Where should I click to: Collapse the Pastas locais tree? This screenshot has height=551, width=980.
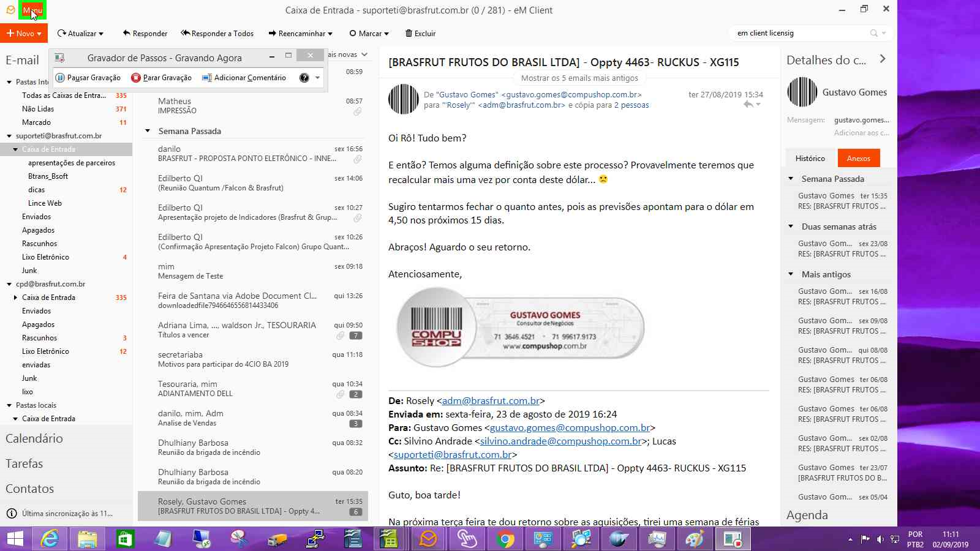click(9, 405)
